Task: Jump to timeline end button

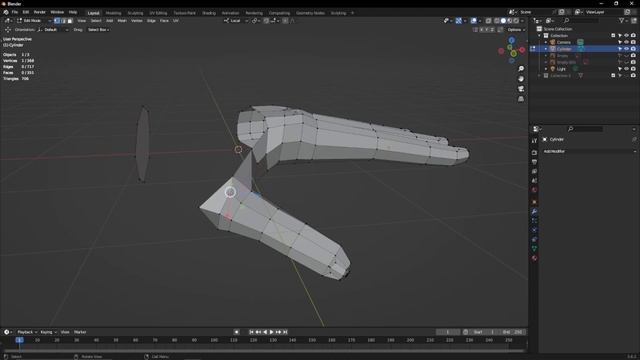Action: [285, 332]
